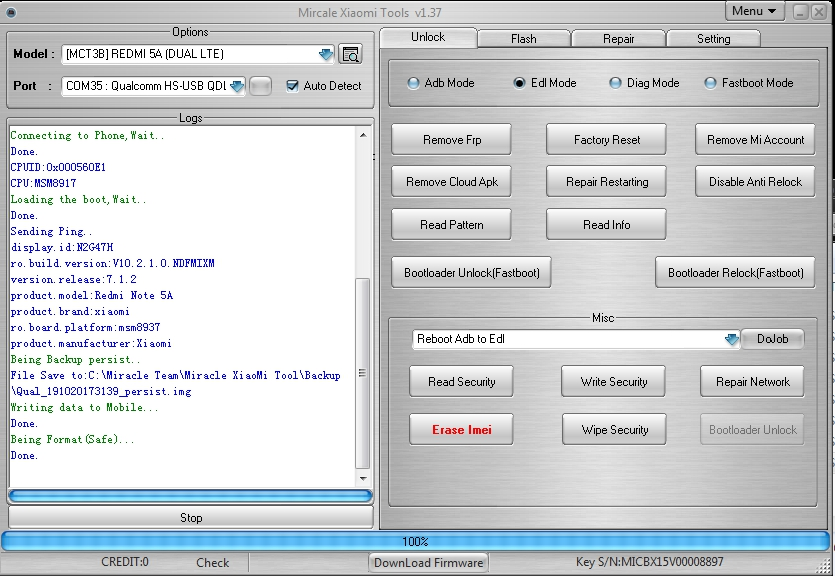Click Factory Reset button
Image resolution: width=835 pixels, height=576 pixels.
pyautogui.click(x=607, y=139)
